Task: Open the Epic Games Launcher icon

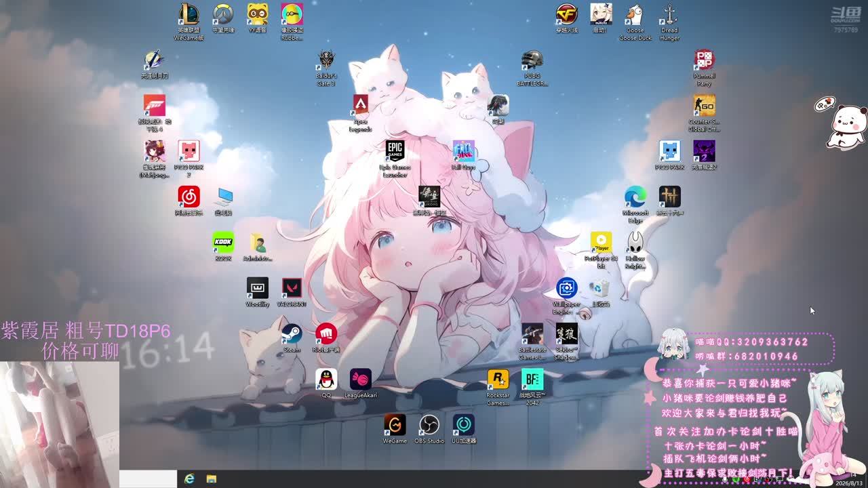Action: (395, 150)
